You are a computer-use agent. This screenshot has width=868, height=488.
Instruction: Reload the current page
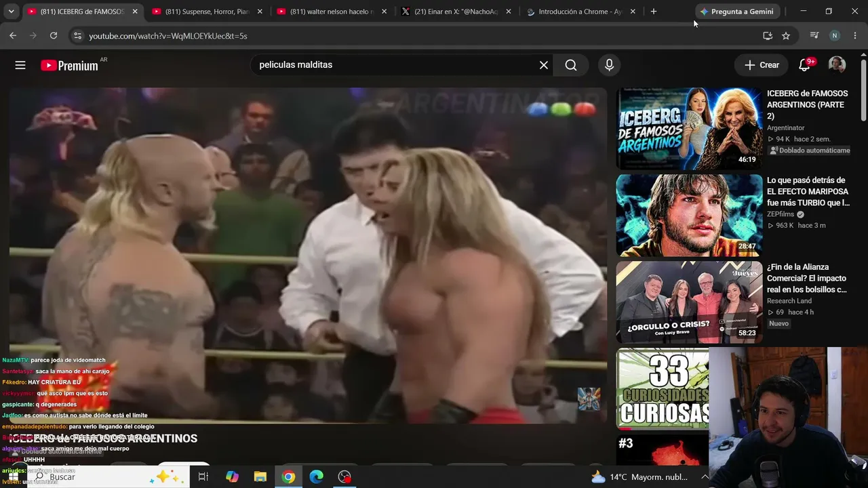point(54,36)
